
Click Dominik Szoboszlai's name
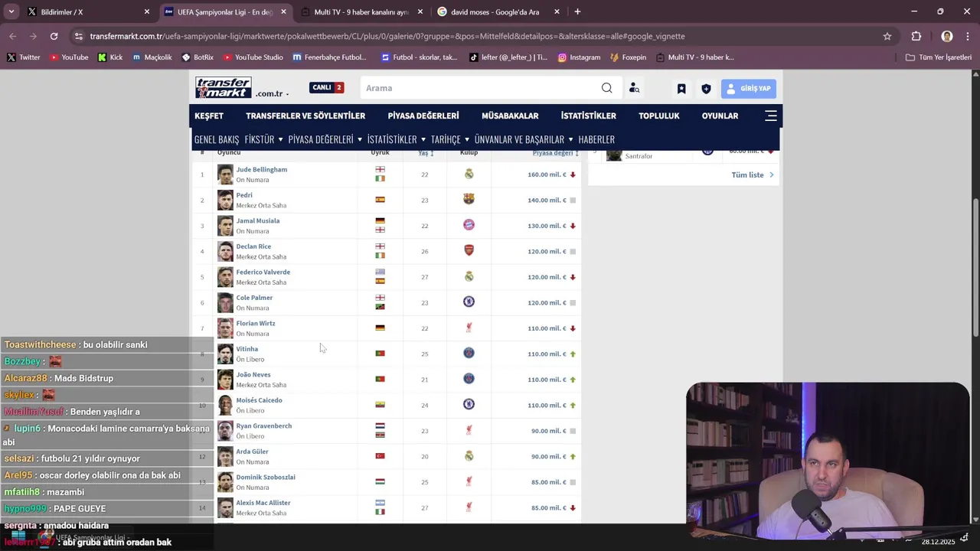point(266,477)
